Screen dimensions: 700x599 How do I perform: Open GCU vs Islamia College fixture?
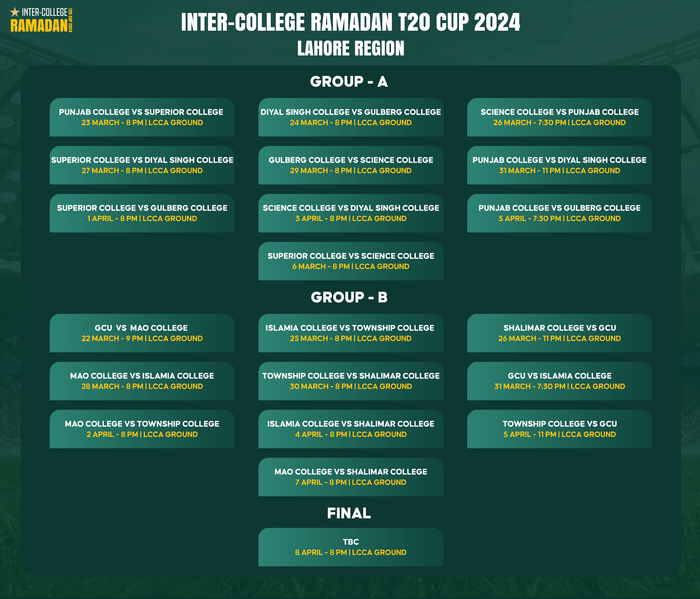point(560,381)
